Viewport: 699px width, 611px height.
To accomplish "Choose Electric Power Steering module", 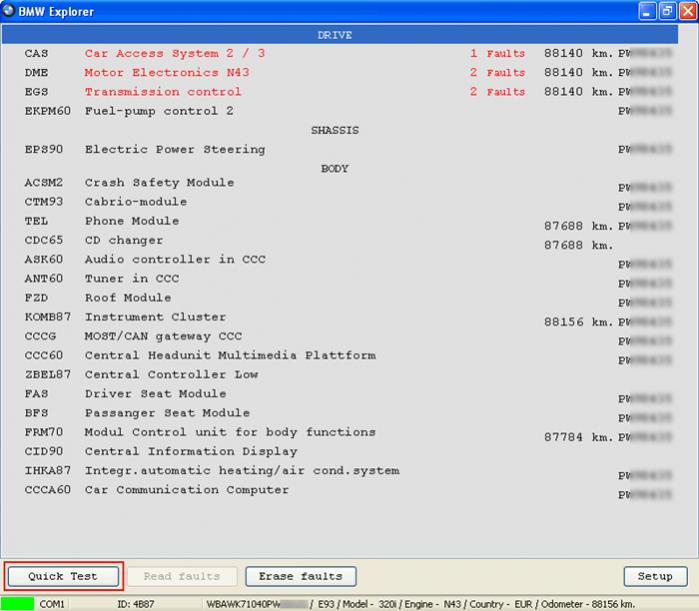I will click(x=340, y=149).
